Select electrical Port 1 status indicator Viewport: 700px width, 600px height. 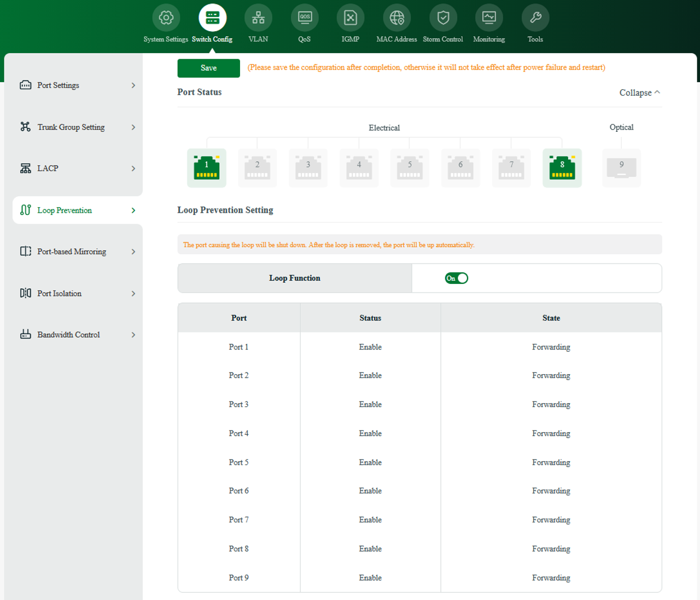coord(206,167)
